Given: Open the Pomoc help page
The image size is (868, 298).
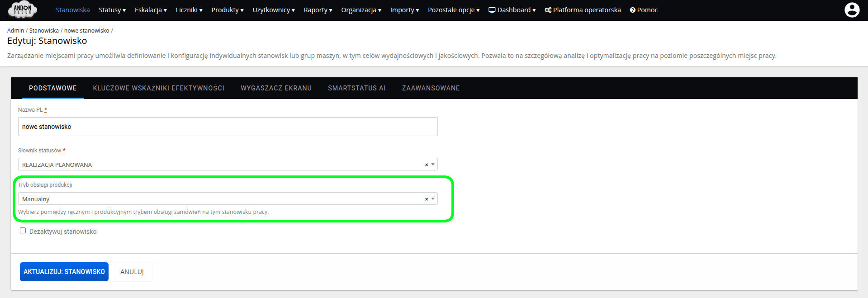Looking at the screenshot, I should point(644,10).
